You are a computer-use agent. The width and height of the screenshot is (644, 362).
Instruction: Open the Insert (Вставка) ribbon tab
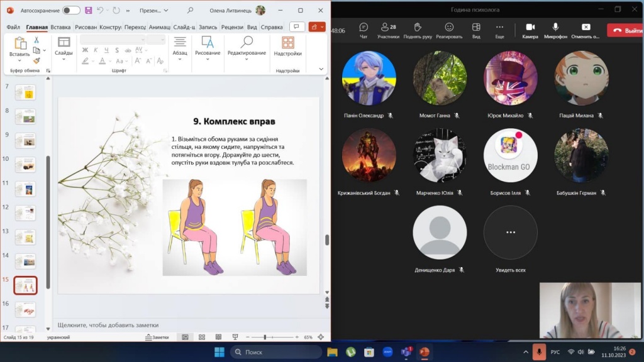tap(60, 27)
